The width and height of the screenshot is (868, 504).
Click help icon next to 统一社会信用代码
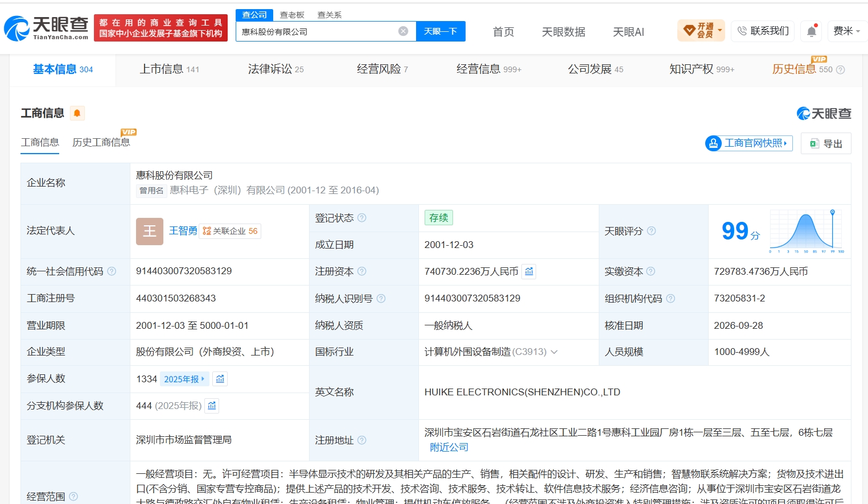point(112,271)
